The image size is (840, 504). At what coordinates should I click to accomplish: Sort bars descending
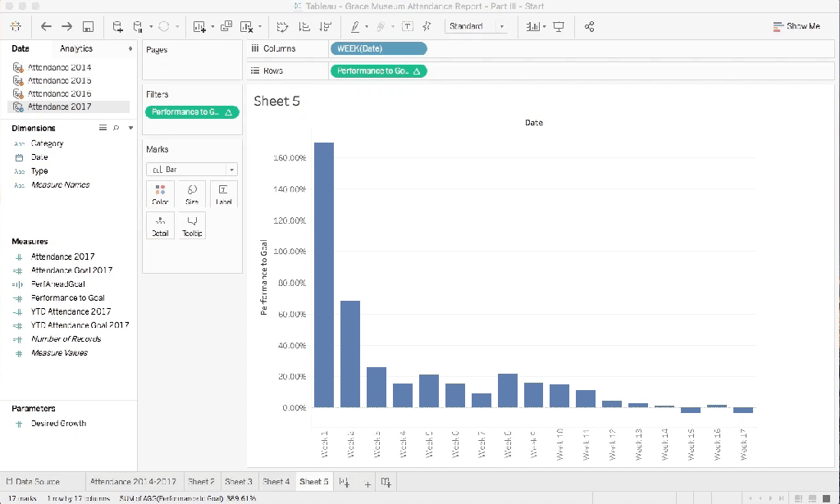click(x=325, y=26)
